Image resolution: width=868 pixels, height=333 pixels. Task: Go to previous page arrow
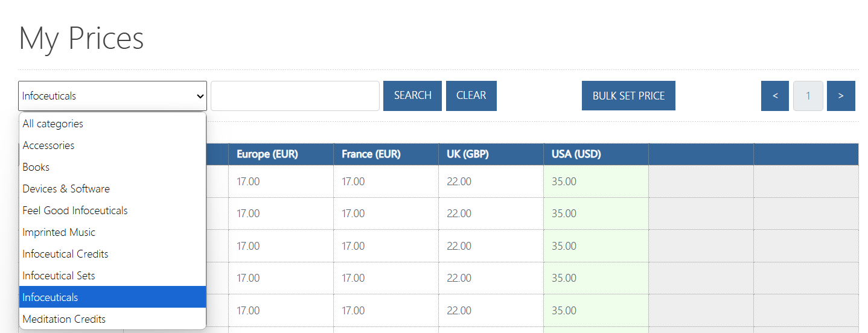775,96
